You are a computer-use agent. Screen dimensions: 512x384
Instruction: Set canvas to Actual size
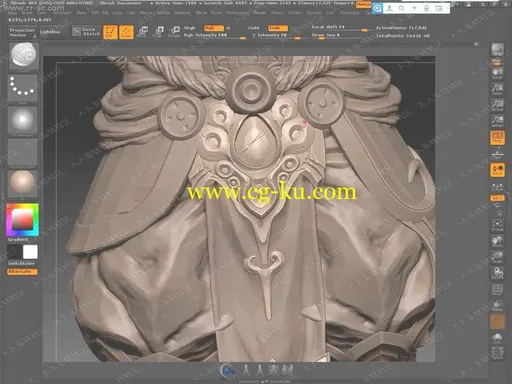(x=497, y=105)
